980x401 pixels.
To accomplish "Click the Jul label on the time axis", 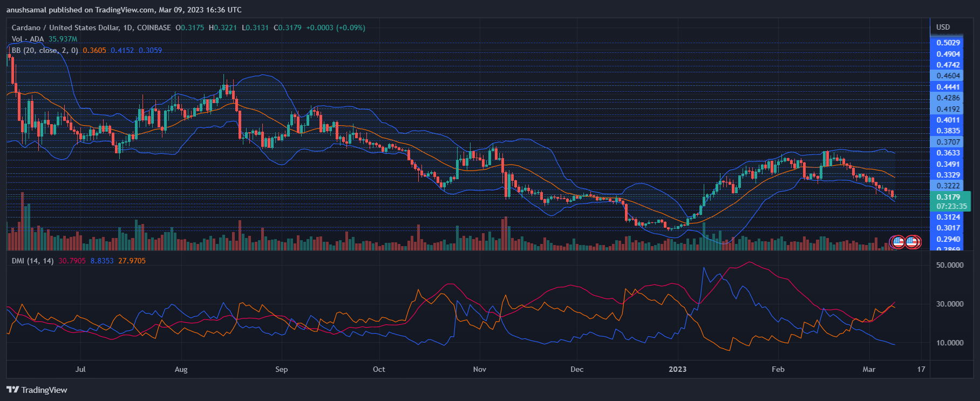I will (x=80, y=369).
